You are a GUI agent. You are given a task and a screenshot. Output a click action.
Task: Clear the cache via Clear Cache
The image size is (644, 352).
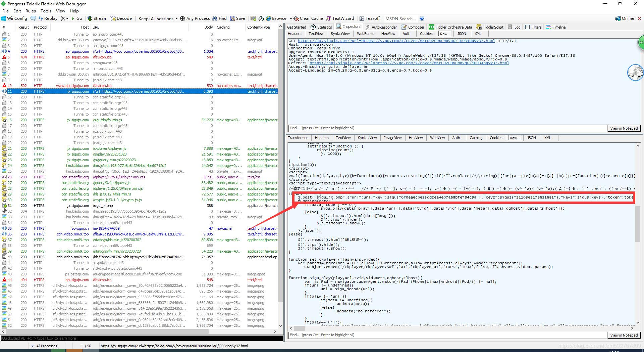point(308,18)
